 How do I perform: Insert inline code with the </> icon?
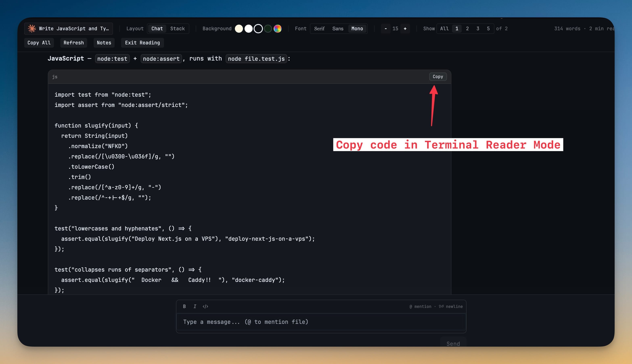tap(205, 306)
